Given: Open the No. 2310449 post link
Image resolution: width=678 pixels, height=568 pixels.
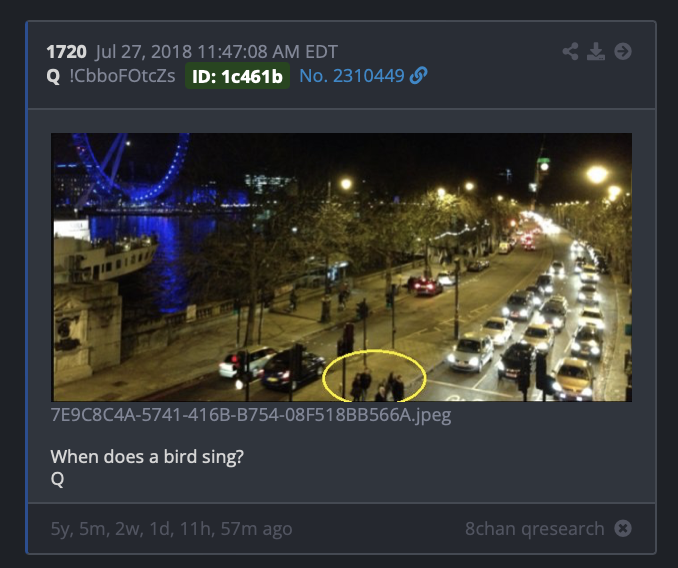Looking at the screenshot, I should pyautogui.click(x=352, y=76).
